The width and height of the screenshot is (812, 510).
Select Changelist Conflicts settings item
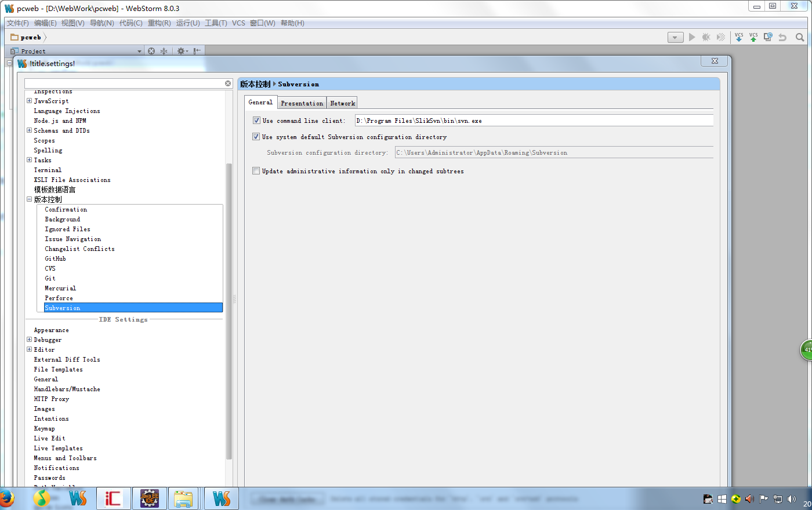coord(79,249)
